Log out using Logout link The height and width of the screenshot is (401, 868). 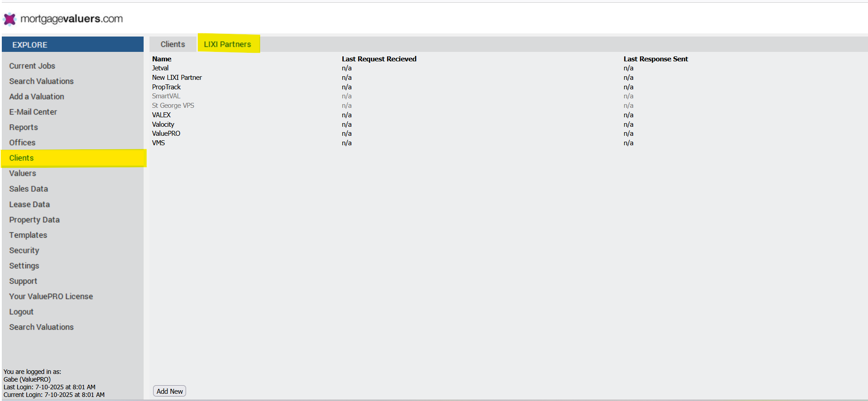pyautogui.click(x=21, y=312)
